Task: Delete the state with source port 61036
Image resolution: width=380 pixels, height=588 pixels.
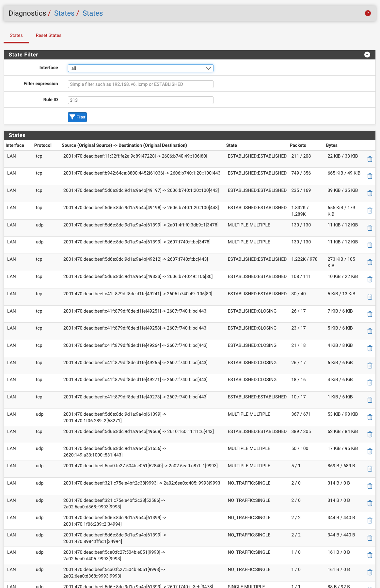Action: click(x=370, y=176)
